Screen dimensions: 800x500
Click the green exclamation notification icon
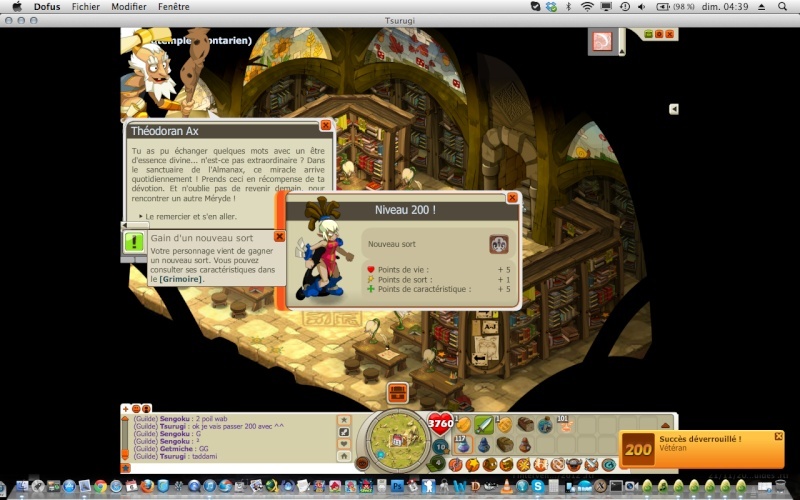pyautogui.click(x=134, y=241)
